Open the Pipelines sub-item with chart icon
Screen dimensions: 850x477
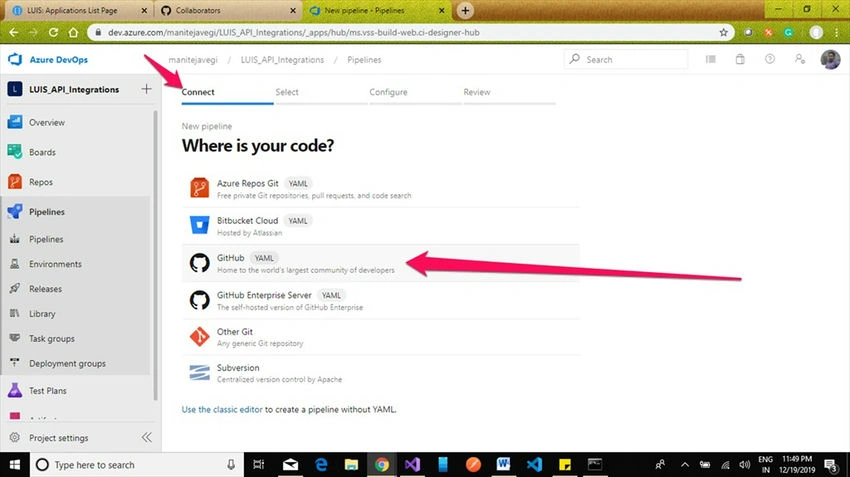point(46,239)
